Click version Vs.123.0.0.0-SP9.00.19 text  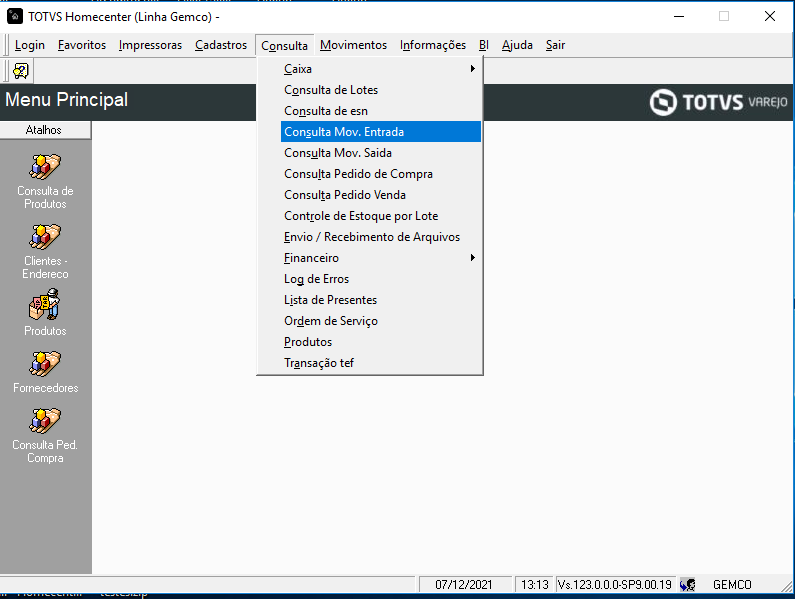pyautogui.click(x=615, y=585)
